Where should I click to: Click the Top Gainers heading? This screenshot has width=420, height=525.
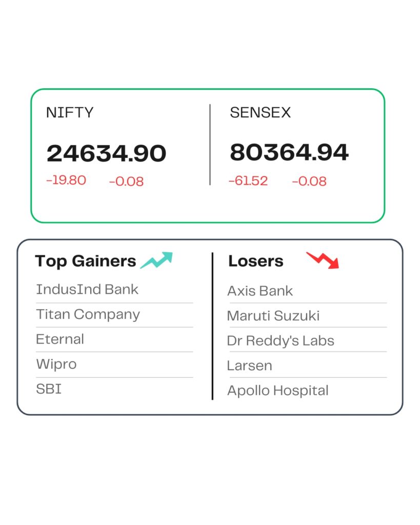(86, 261)
